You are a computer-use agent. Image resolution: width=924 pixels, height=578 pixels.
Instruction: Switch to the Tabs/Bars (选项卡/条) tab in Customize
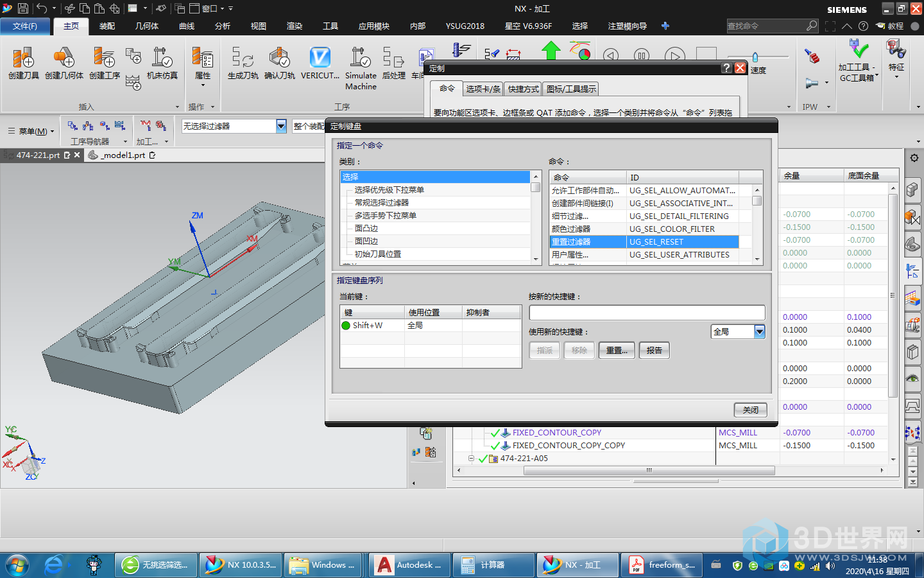[483, 89]
